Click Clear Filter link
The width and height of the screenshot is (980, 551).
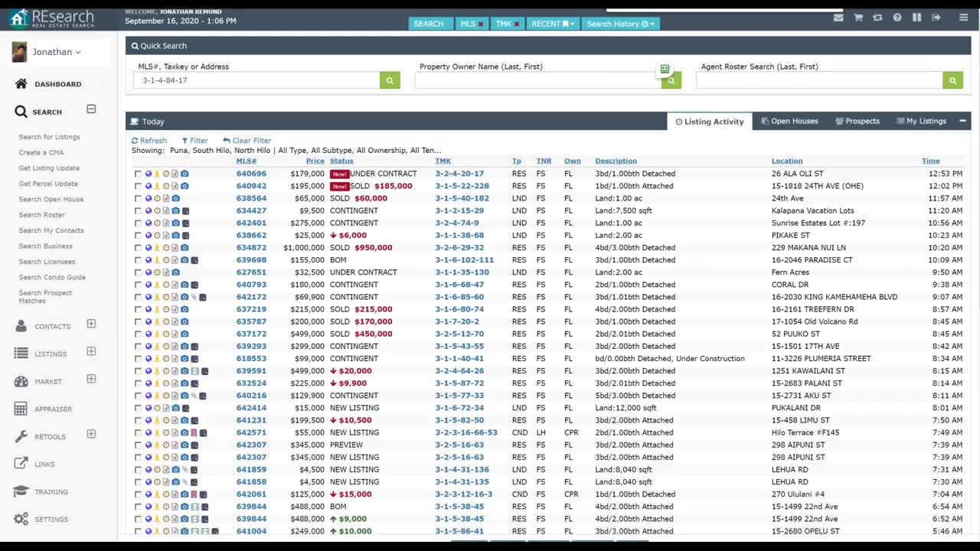(247, 141)
